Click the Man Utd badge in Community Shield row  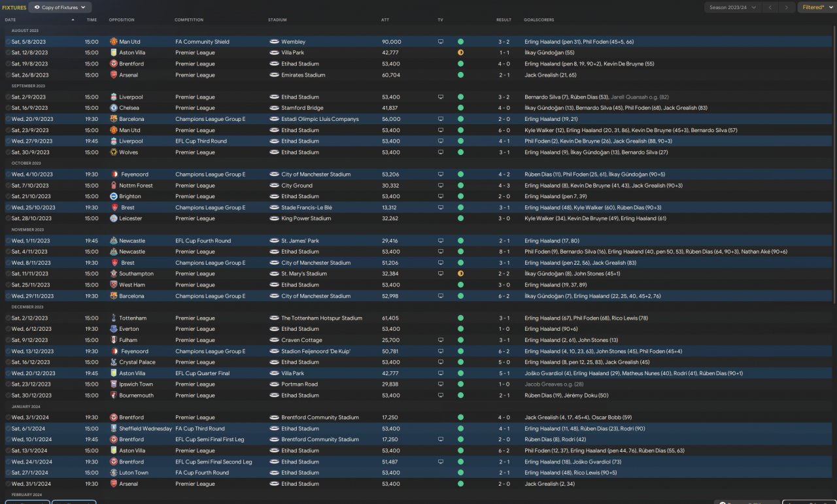[114, 42]
